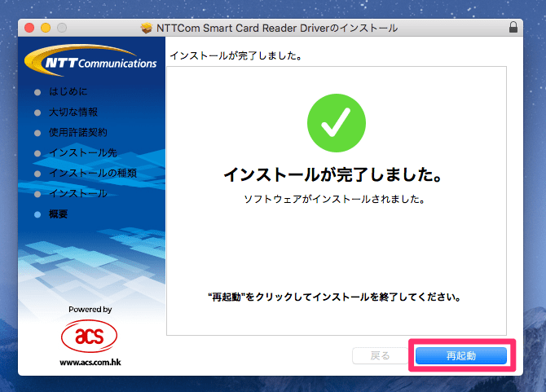Screen dimensions: 546x392
Task: Click the 再起動 restart button
Action: 461,356
